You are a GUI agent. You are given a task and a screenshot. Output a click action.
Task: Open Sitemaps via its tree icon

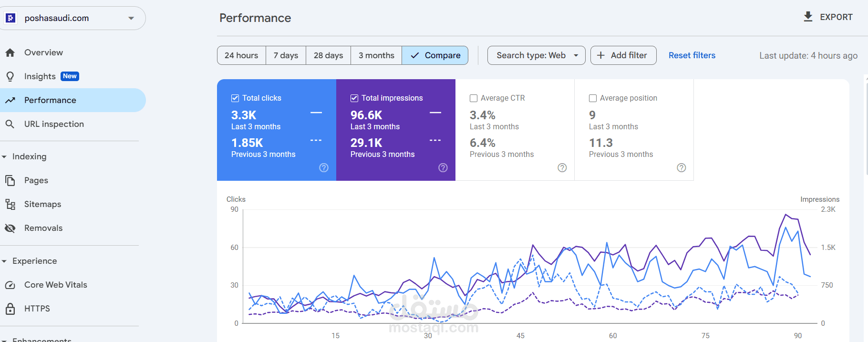pyautogui.click(x=10, y=204)
